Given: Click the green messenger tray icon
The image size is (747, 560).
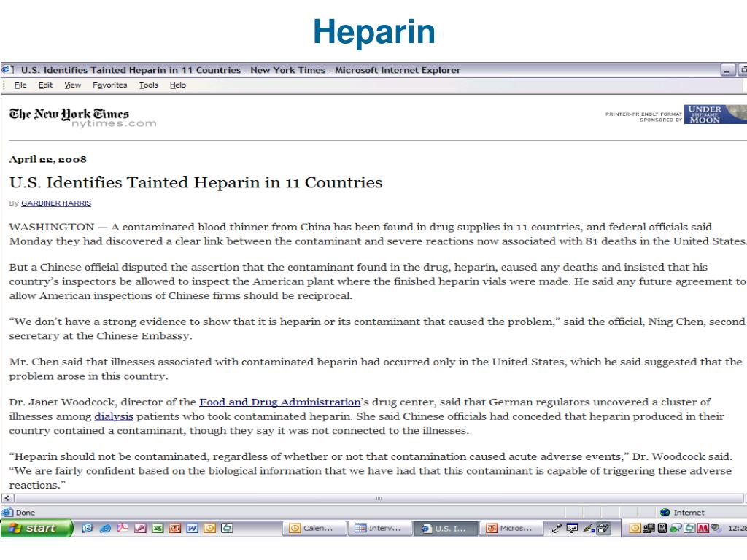Looking at the screenshot, I should click(675, 528).
